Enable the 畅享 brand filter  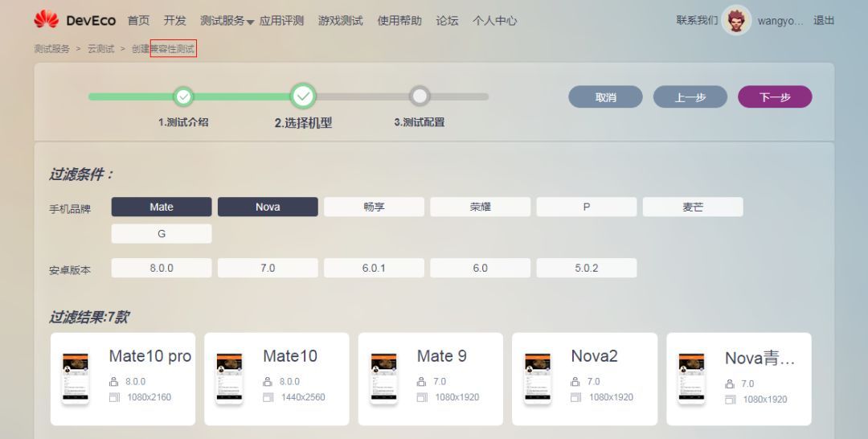tap(375, 207)
